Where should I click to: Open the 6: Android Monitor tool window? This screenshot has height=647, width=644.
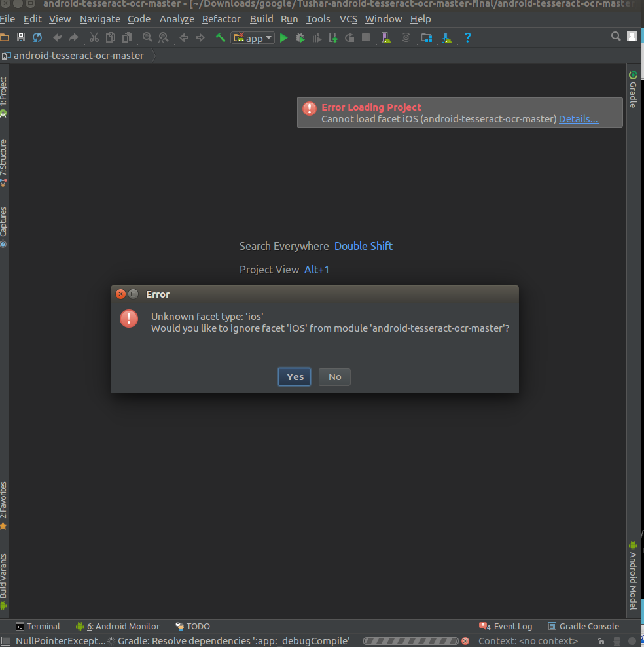click(x=118, y=626)
